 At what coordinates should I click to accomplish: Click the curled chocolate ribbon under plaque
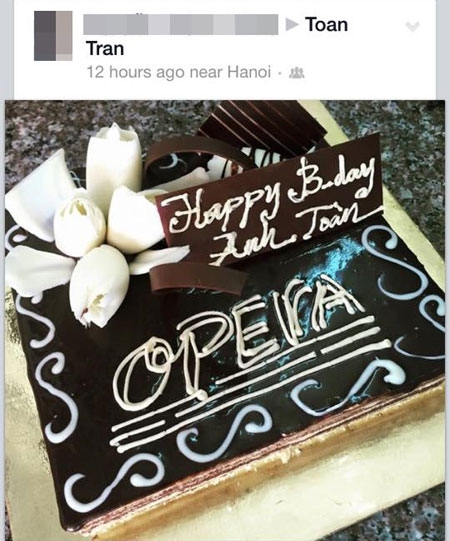(197, 279)
